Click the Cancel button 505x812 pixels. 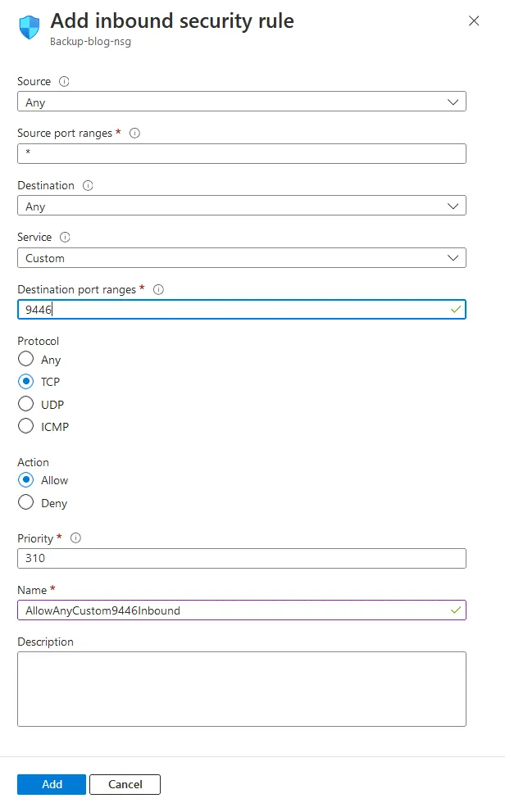click(125, 784)
